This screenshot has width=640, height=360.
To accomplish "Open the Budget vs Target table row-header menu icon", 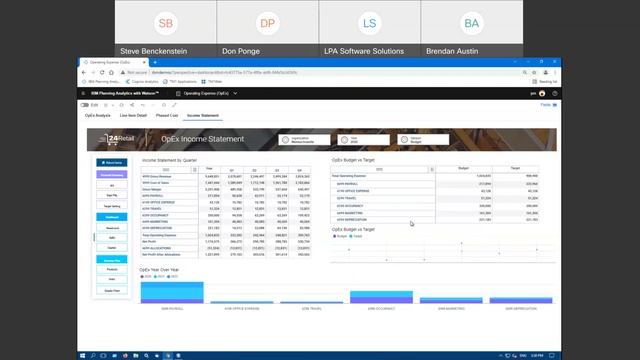I will point(431,169).
